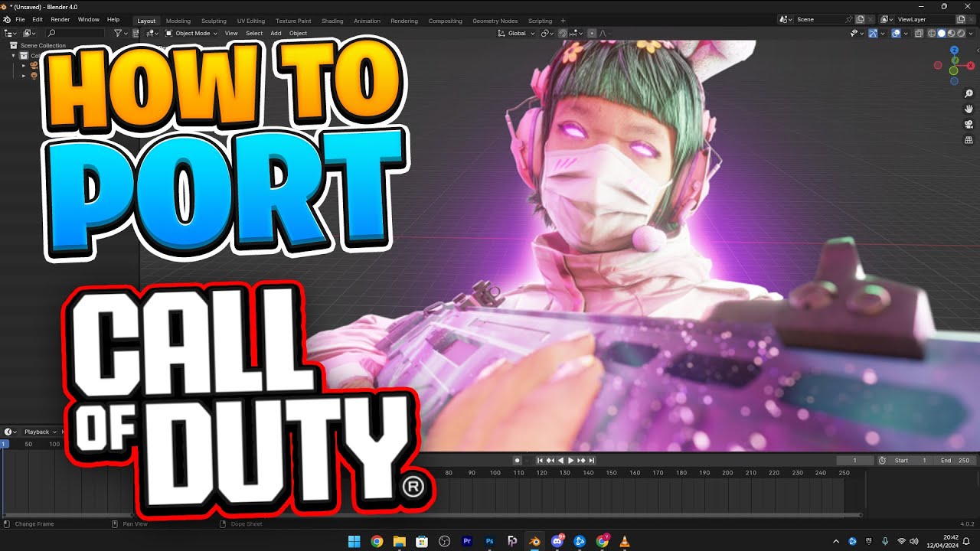Click the current frame number field

click(x=855, y=460)
